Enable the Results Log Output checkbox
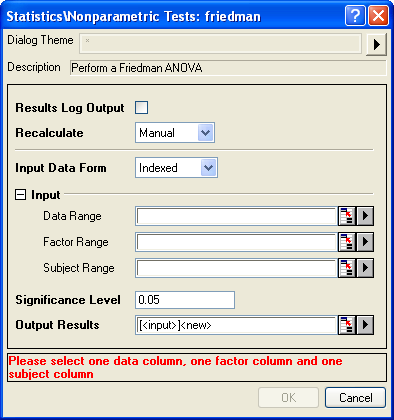Screen dimensions: 394x420 [142, 108]
